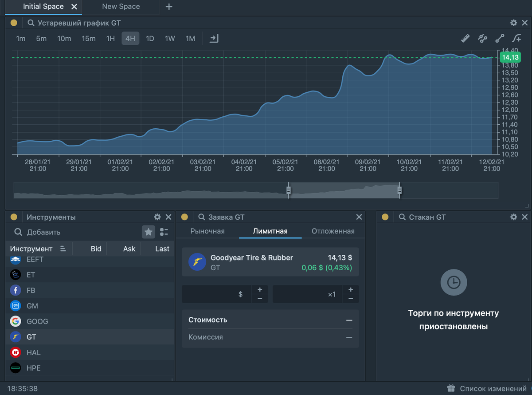The width and height of the screenshot is (532, 395).
Task: Select the HAL instrument row
Action: (90, 352)
